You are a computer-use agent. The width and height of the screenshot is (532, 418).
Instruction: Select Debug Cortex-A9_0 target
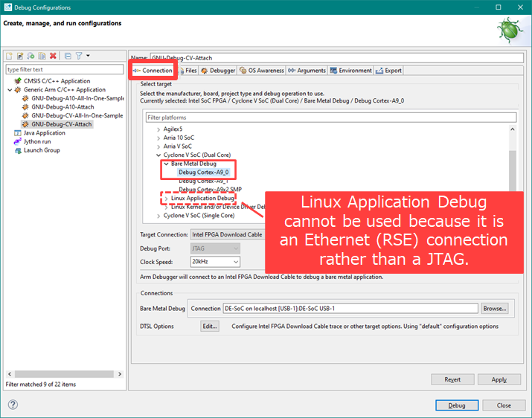click(x=204, y=172)
